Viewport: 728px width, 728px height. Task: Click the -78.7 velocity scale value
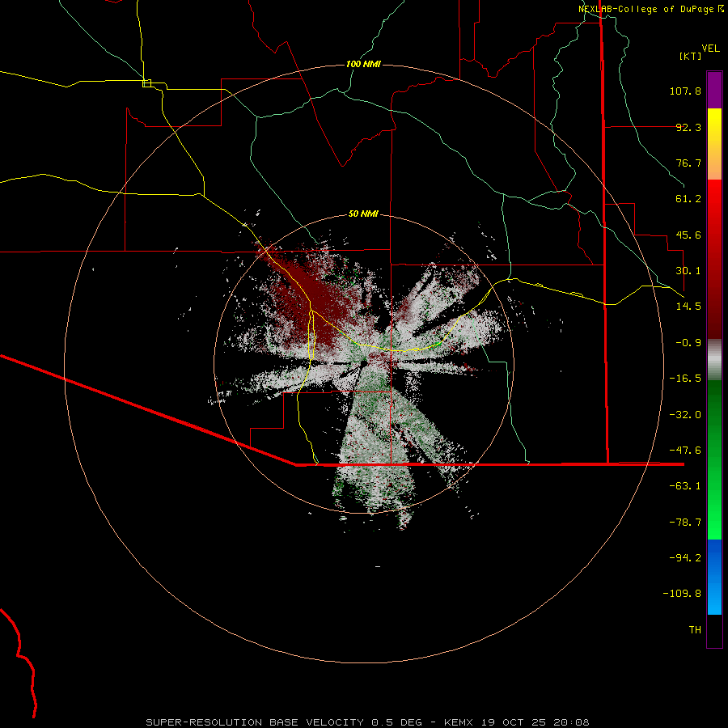[x=685, y=523]
